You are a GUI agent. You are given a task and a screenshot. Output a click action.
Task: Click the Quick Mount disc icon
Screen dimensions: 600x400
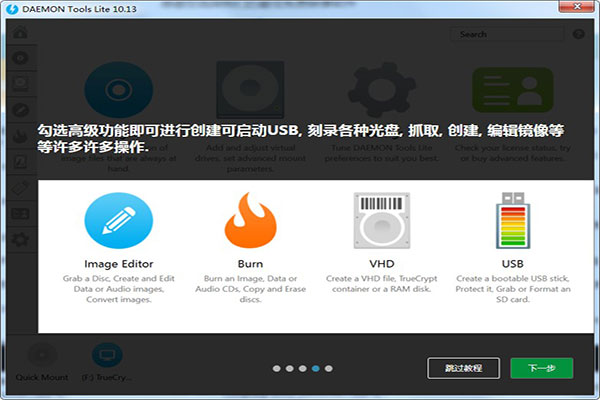41,356
